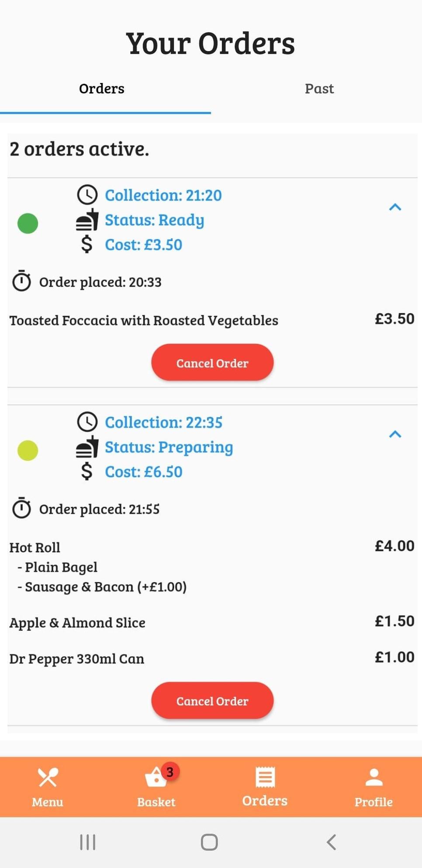The height and width of the screenshot is (868, 422).
Task: Tap the food icon beside Status: Preparing
Action: (x=87, y=447)
